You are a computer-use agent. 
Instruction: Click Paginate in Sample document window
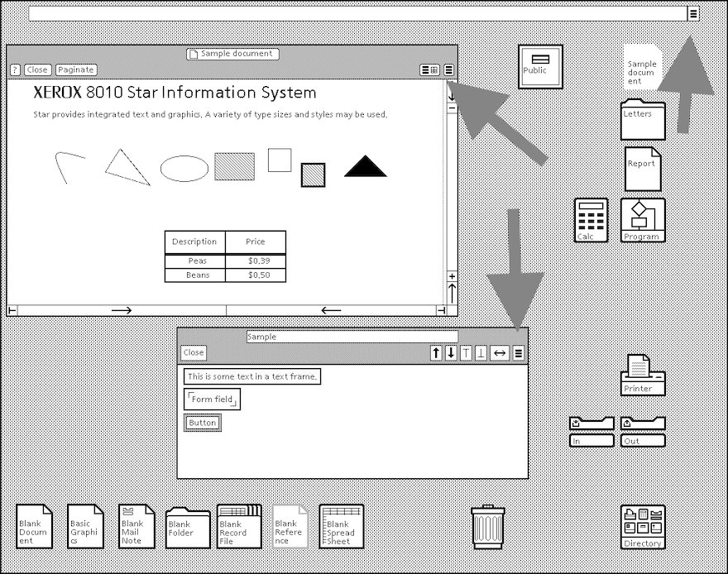click(x=76, y=69)
